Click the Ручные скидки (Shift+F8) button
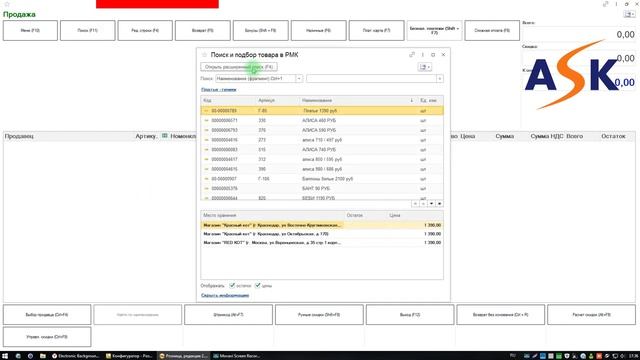 coord(319,315)
